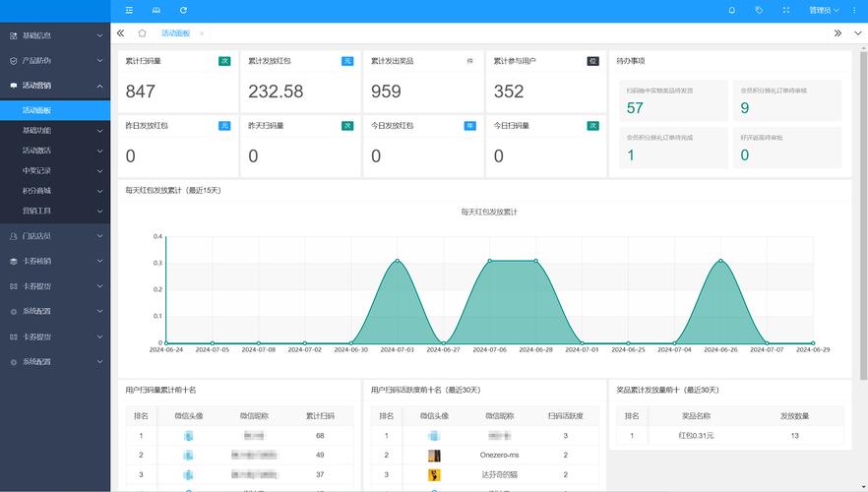
Task: Click the 次 badge on 累计扫码量 card
Action: pos(224,61)
